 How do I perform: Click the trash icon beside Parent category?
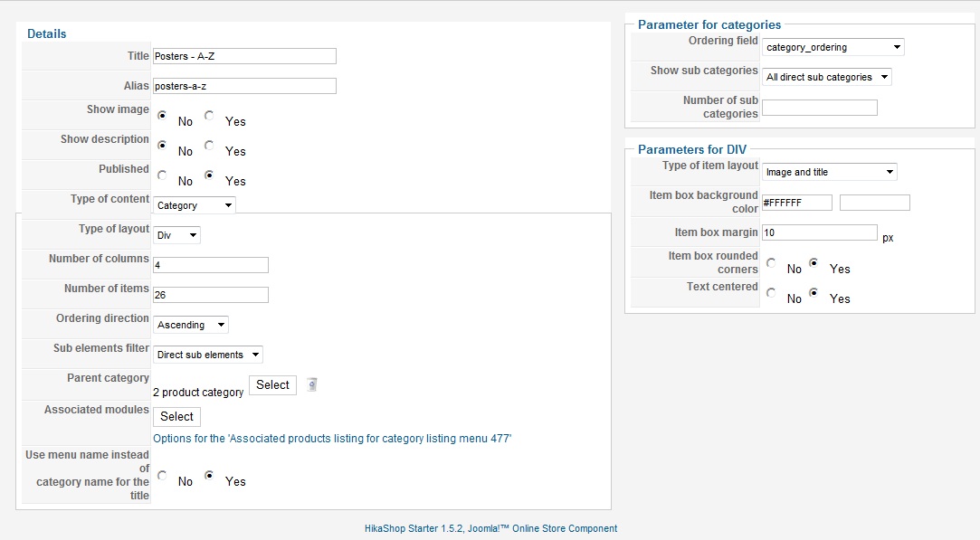[x=312, y=384]
